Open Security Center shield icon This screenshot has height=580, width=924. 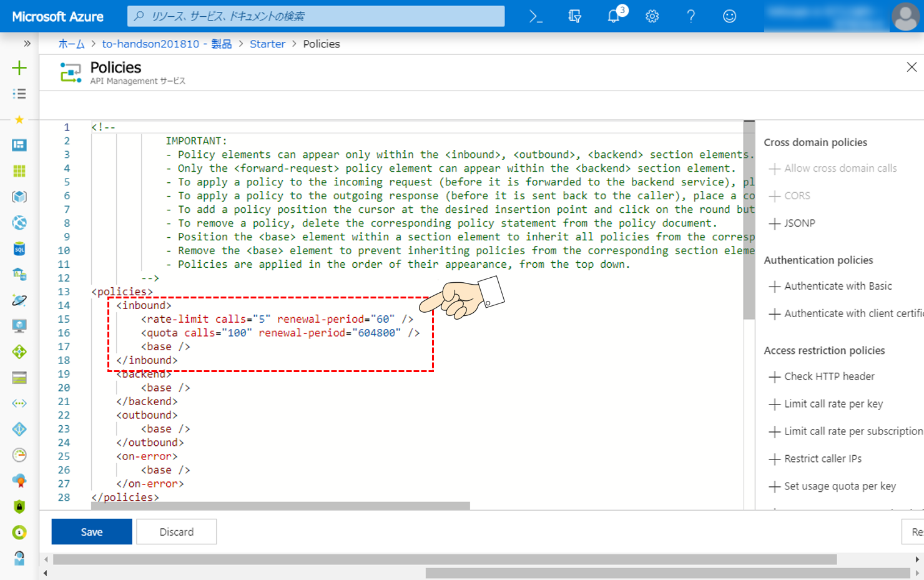pos(19,506)
